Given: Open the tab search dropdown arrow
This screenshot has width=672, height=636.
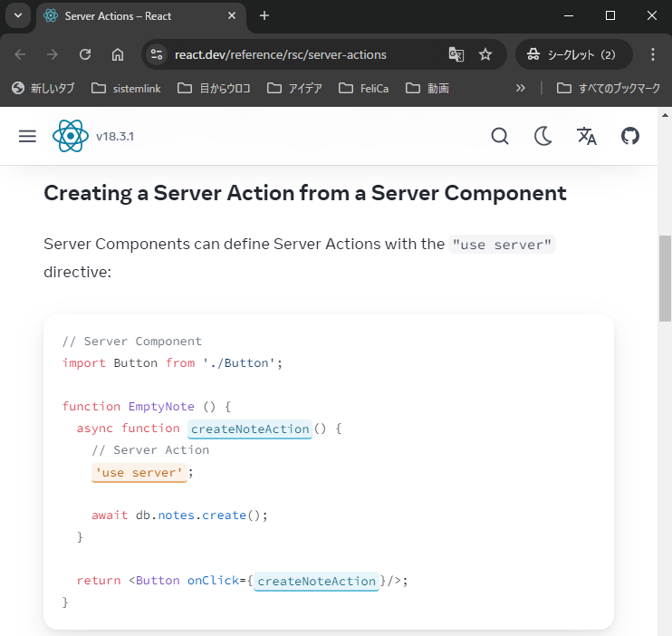Looking at the screenshot, I should coord(18,16).
